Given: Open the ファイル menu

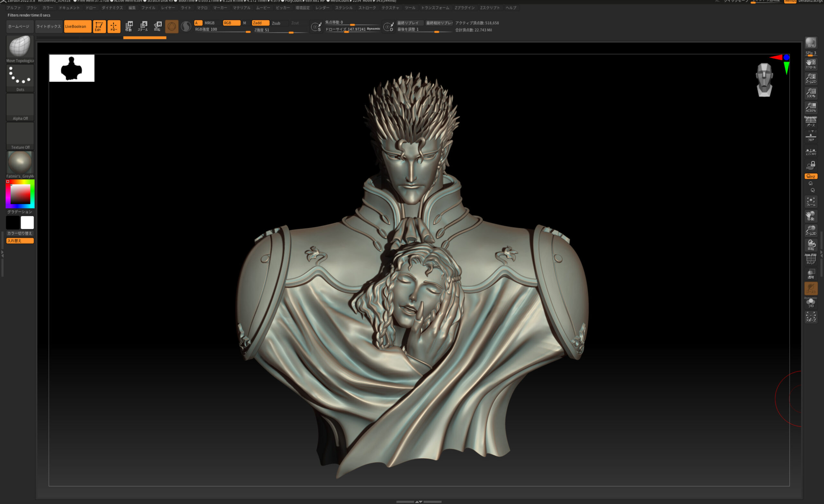Looking at the screenshot, I should pyautogui.click(x=148, y=8).
